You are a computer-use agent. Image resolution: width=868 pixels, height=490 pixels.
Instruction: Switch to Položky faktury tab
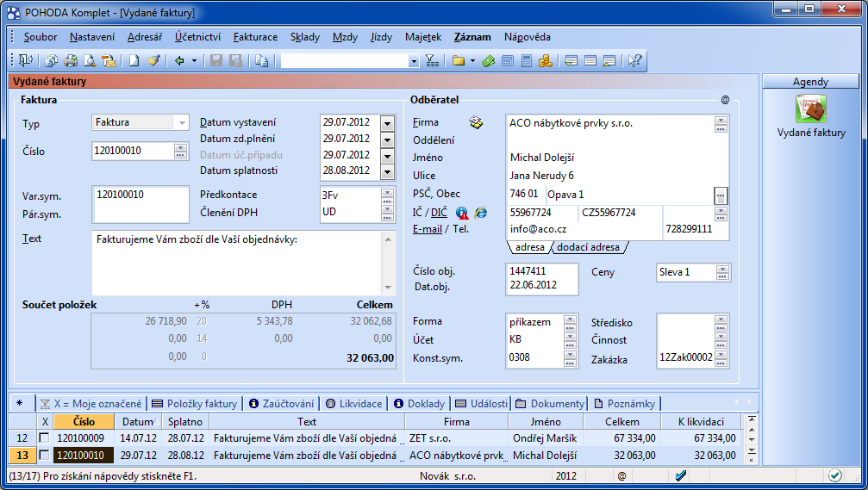pyautogui.click(x=194, y=404)
